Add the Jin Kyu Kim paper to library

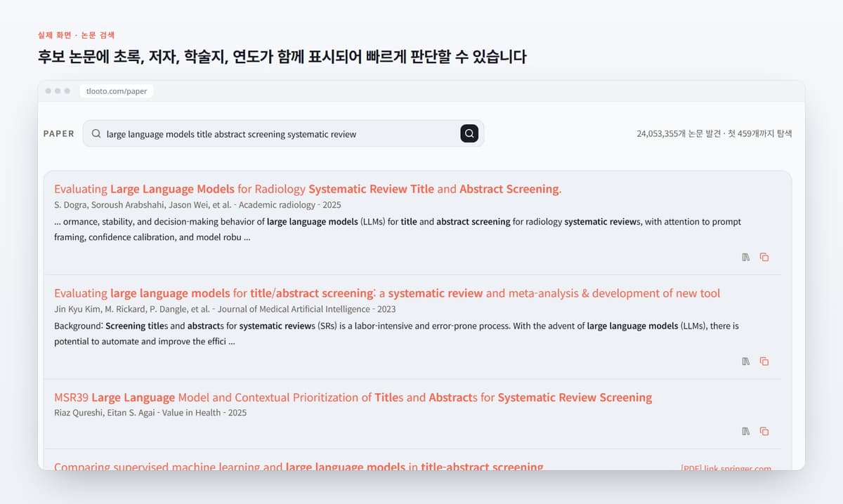click(x=746, y=362)
